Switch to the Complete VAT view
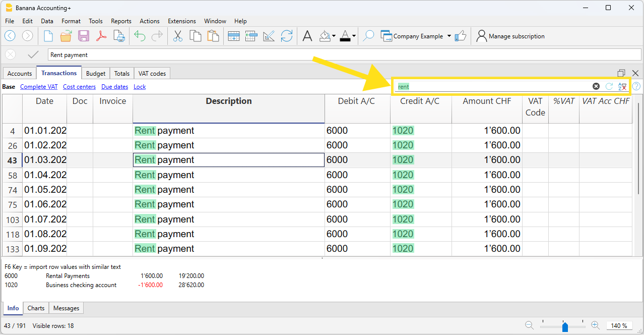The image size is (644, 335). click(x=39, y=87)
